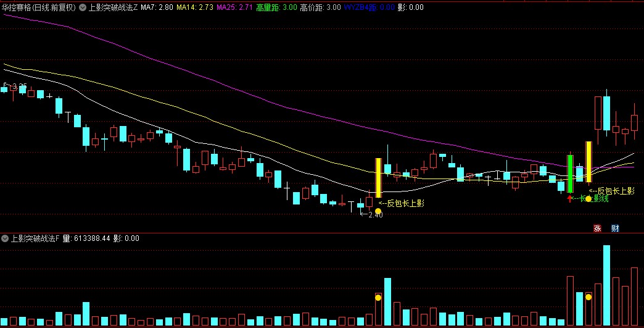Click the 2.40 low price label

[x=376, y=214]
